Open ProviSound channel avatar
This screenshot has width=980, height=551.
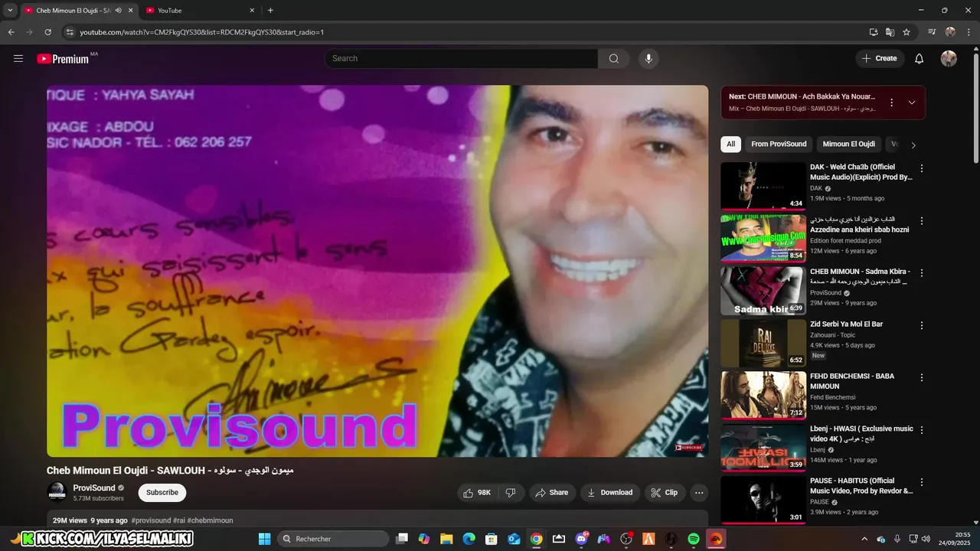pyautogui.click(x=57, y=492)
